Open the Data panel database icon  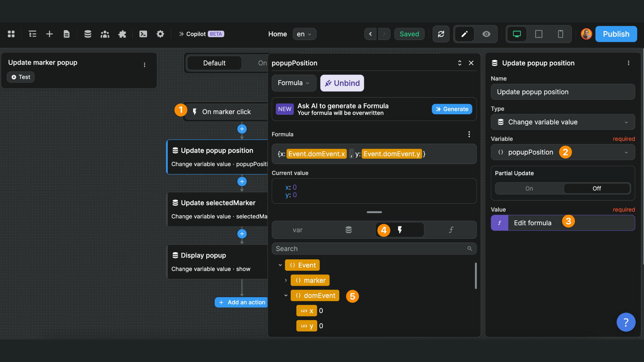(x=88, y=34)
